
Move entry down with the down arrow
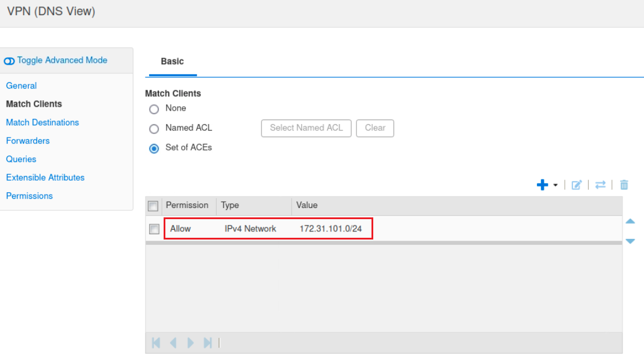pyautogui.click(x=630, y=241)
